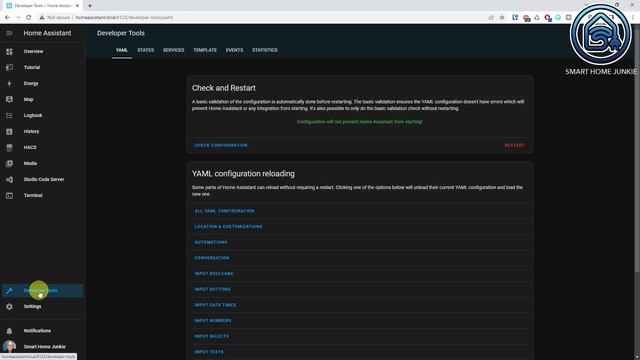
Task: Open the HACS store icon
Action: tap(9, 147)
